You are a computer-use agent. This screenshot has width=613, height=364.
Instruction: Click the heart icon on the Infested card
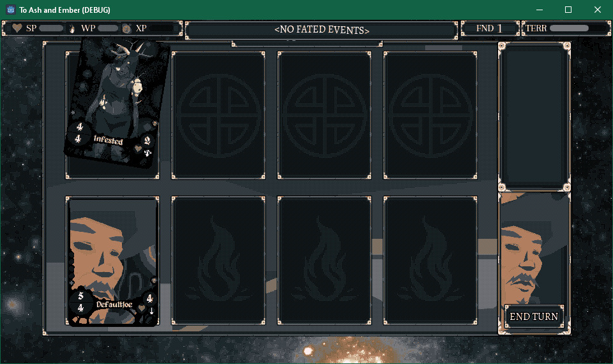click(x=138, y=149)
